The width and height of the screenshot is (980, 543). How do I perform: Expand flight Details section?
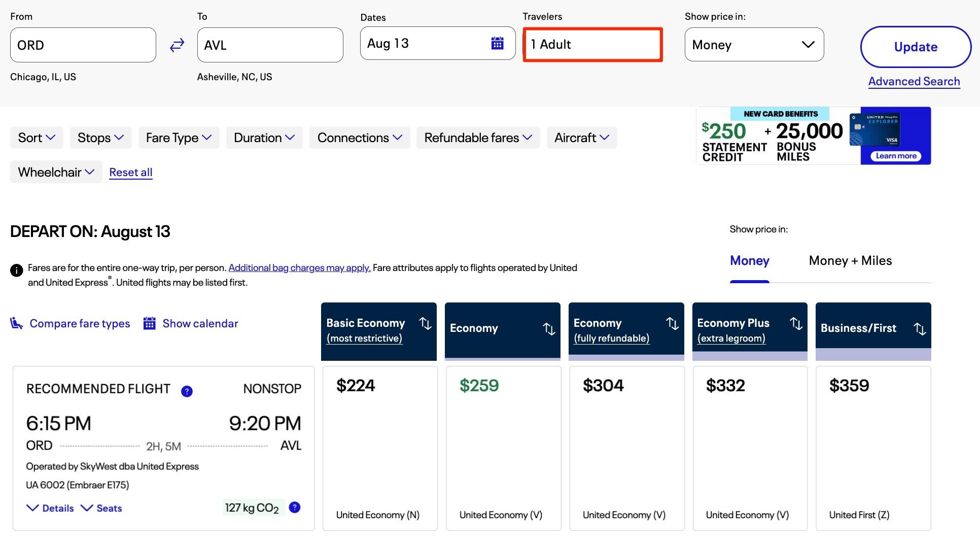point(50,508)
